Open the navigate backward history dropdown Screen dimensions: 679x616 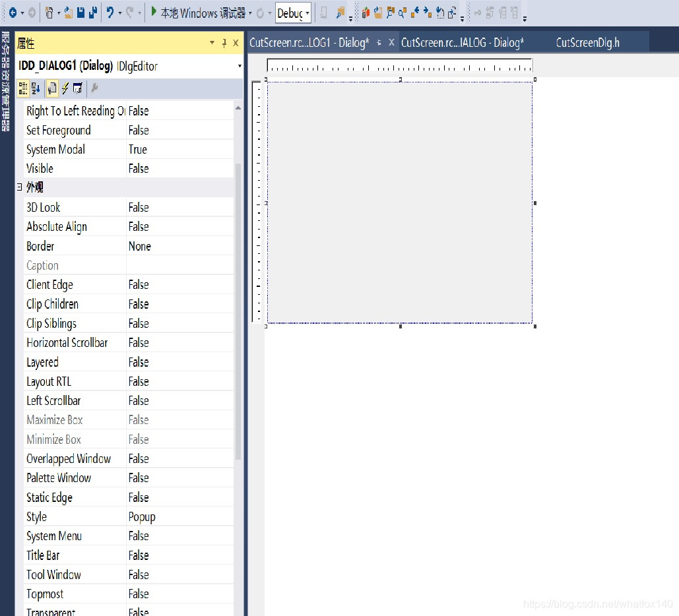coord(22,13)
